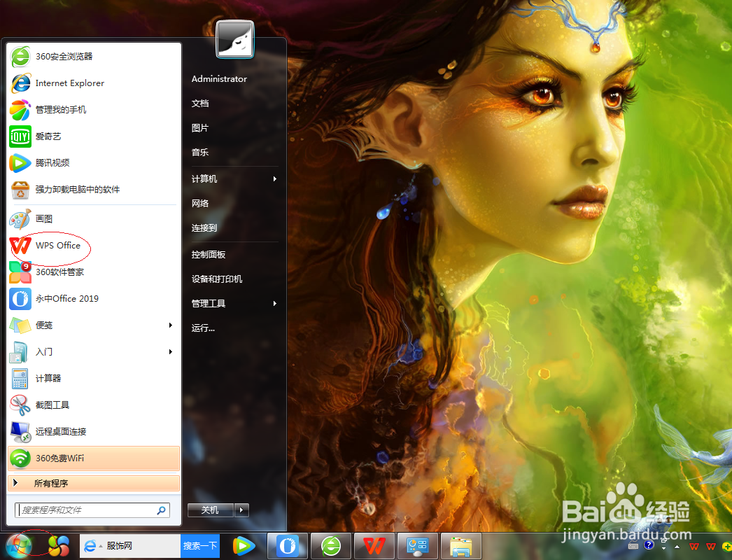Click the colorful 360 pinwheel taskbar icon

(x=59, y=545)
